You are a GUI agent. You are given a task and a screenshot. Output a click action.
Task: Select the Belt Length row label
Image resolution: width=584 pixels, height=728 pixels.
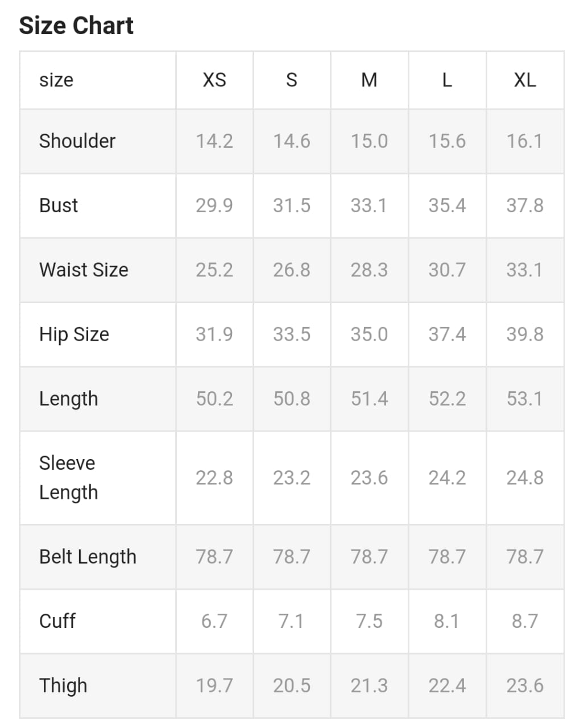coord(88,557)
